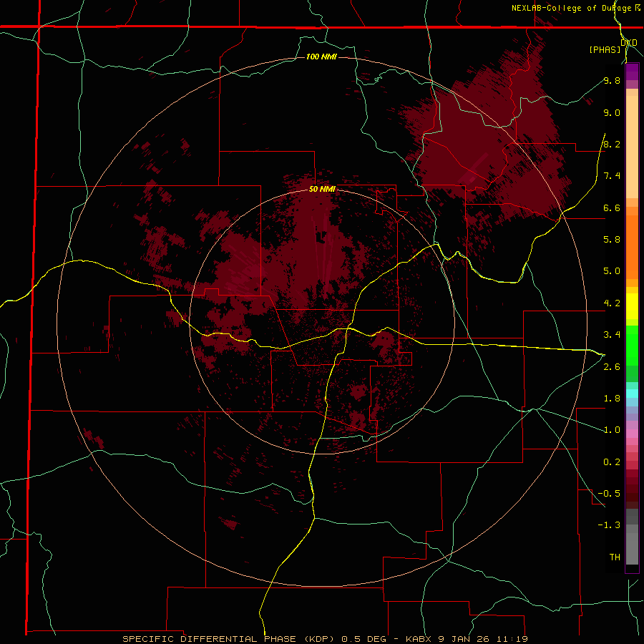Viewport: 644px width, 644px height.
Task: Select the 4.2 scale label
Action: (612, 303)
